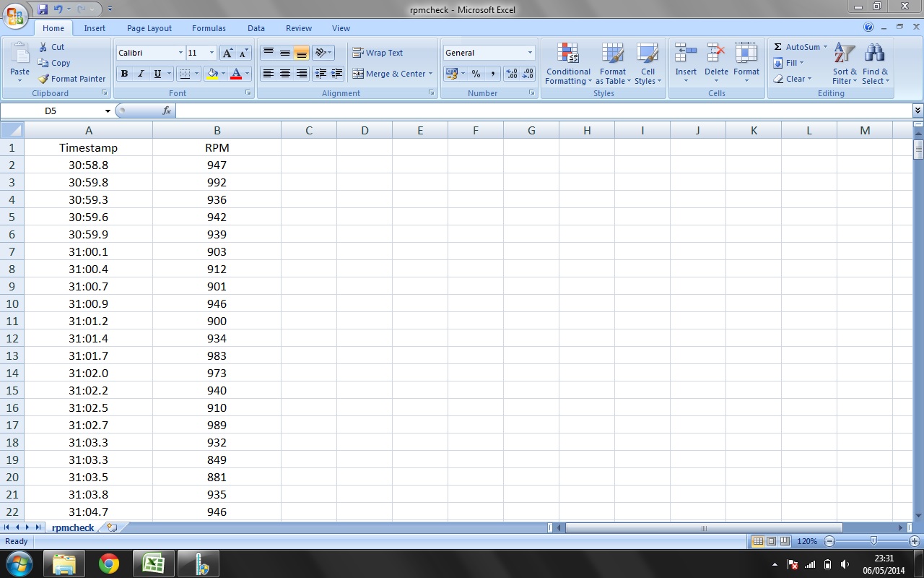The image size is (924, 578).
Task: Bottom align cell contents
Action: click(x=302, y=53)
